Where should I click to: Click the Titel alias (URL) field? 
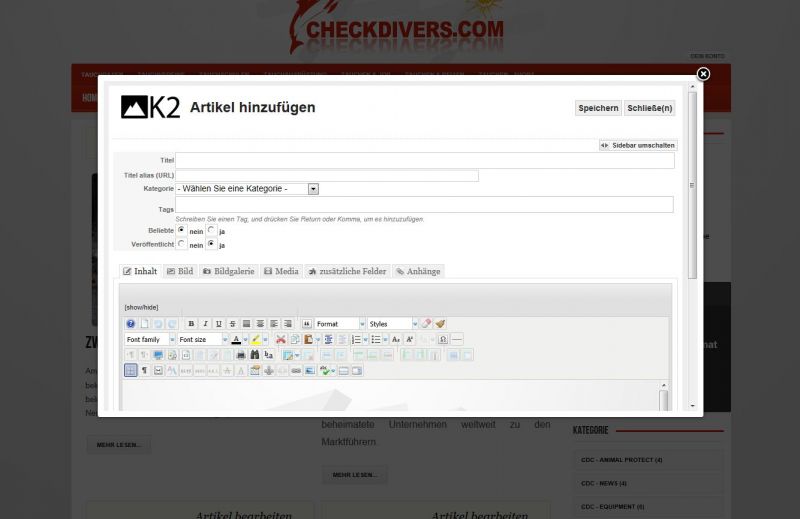(x=327, y=176)
